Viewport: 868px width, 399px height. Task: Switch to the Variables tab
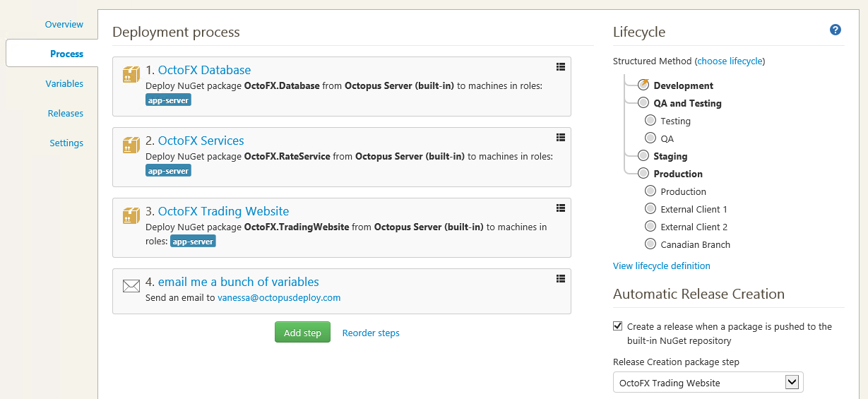click(64, 83)
